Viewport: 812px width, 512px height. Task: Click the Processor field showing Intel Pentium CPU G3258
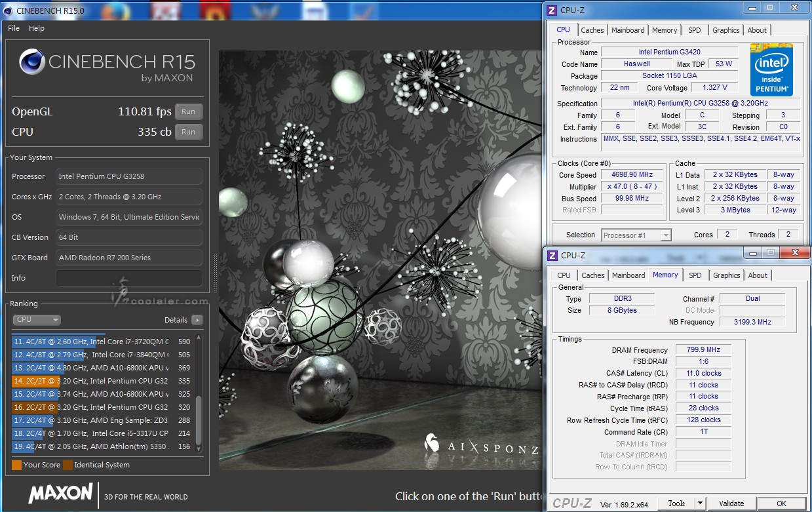[128, 176]
